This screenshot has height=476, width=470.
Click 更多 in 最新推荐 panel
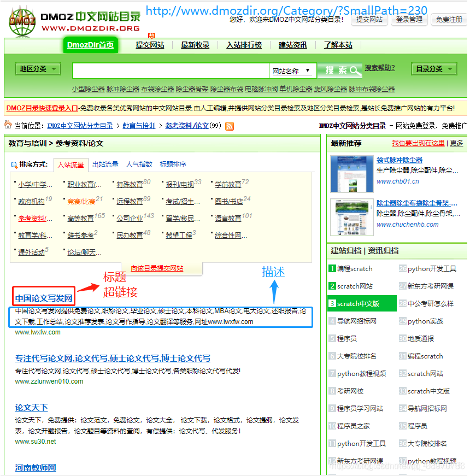[457, 143]
